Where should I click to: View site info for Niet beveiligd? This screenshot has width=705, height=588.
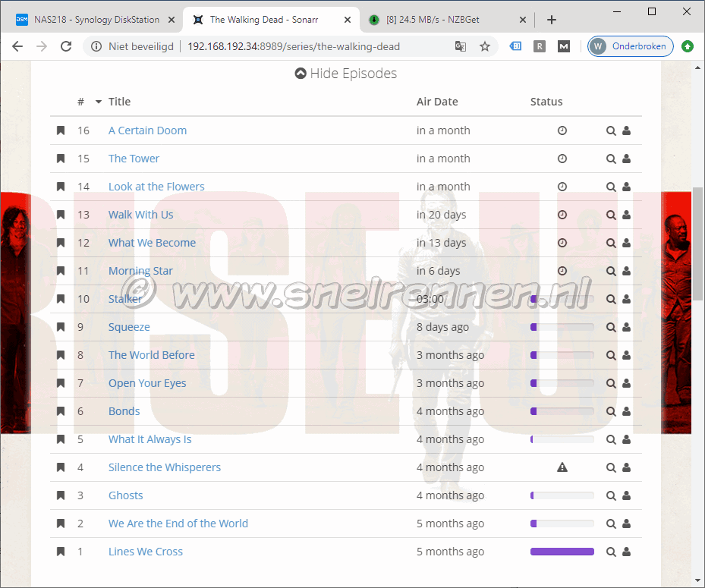click(132, 46)
